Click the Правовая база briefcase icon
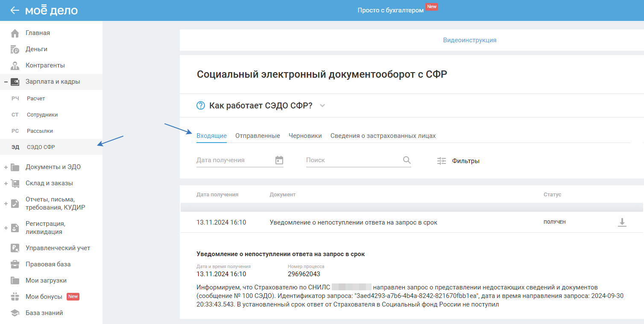This screenshot has height=324, width=644. (x=15, y=264)
